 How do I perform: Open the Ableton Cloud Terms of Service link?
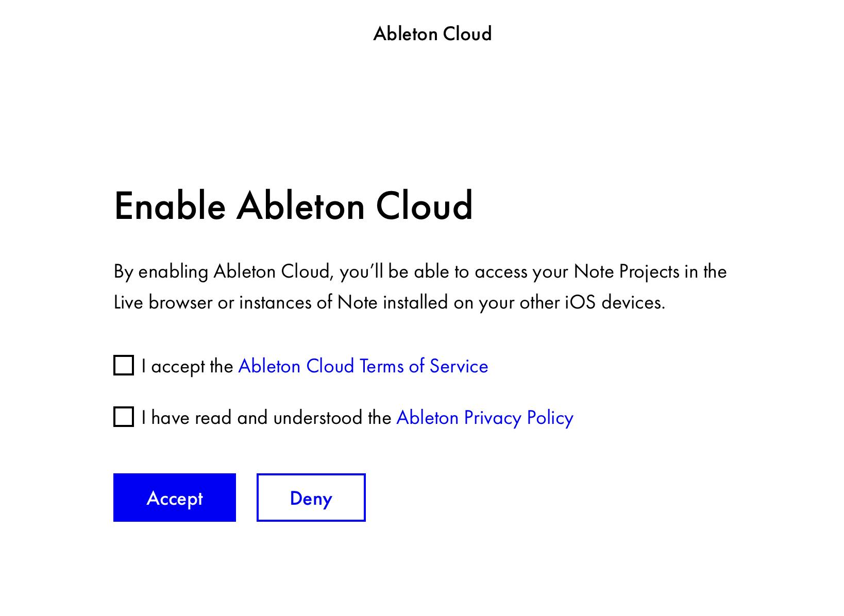click(362, 366)
